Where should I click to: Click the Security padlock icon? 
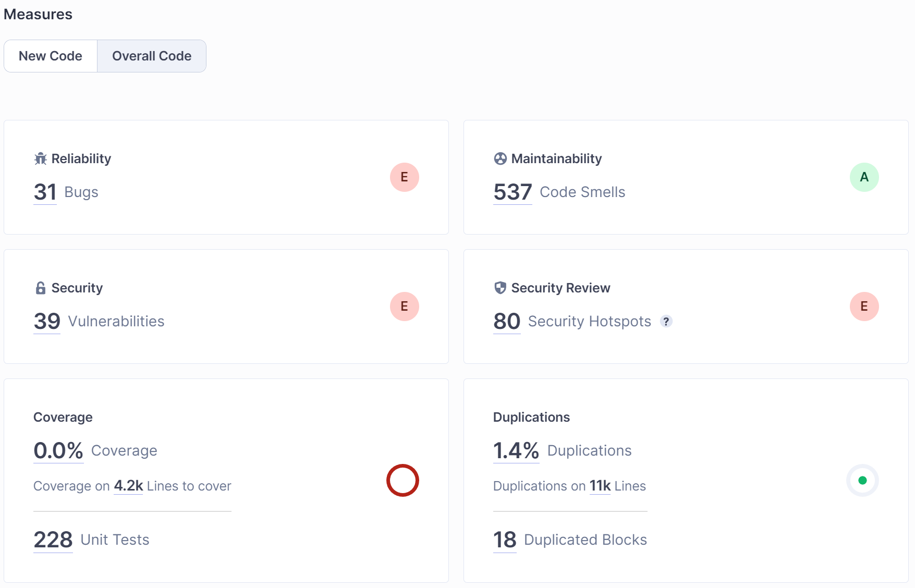(x=41, y=288)
